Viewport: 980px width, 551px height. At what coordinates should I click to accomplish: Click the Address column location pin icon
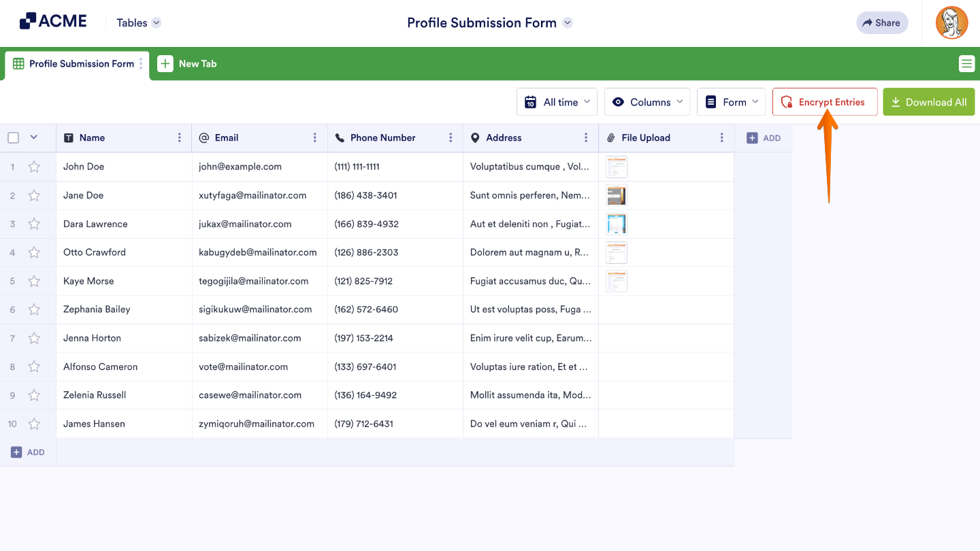pyautogui.click(x=475, y=137)
